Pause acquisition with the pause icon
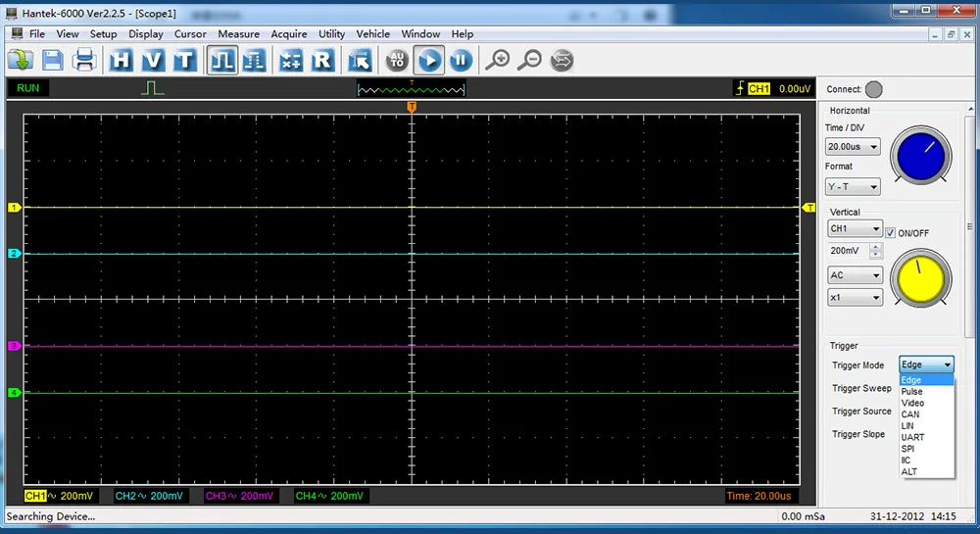The image size is (980, 534). click(461, 61)
